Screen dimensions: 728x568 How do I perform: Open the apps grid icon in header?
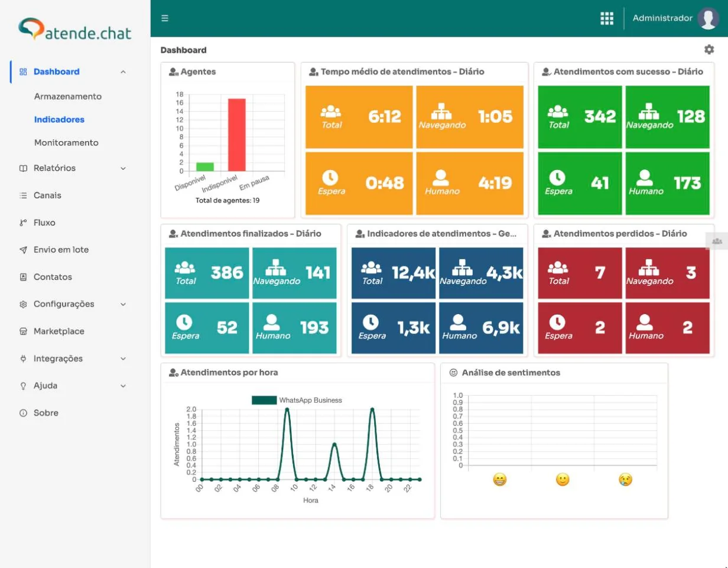pos(607,18)
